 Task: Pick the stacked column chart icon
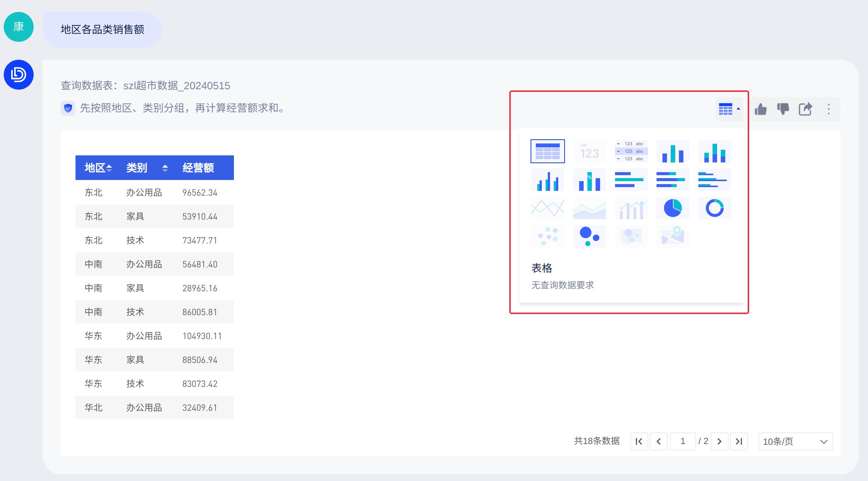click(714, 152)
